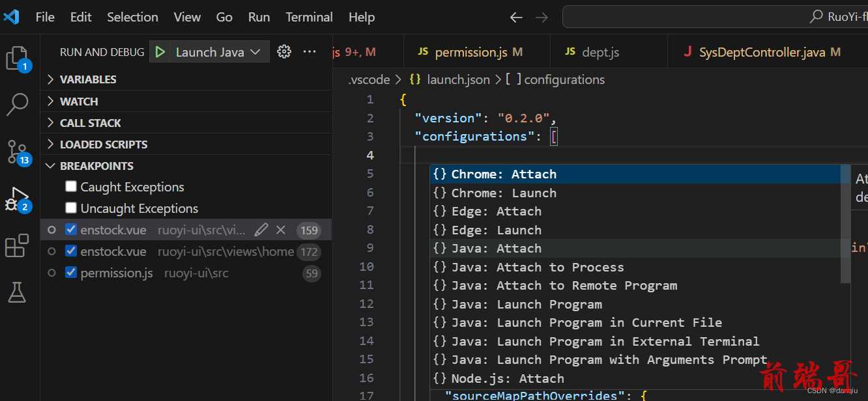This screenshot has width=868, height=401.
Task: Open the Terminal menu
Action: pos(310,18)
